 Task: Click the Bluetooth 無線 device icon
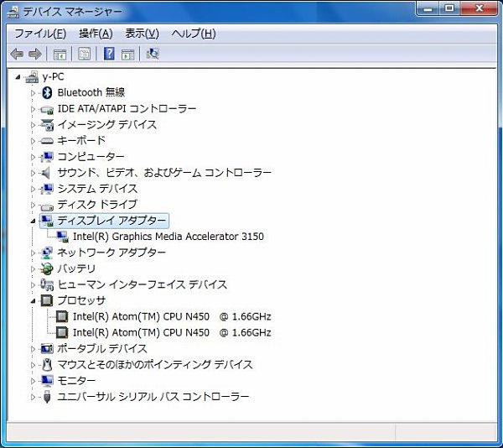48,93
